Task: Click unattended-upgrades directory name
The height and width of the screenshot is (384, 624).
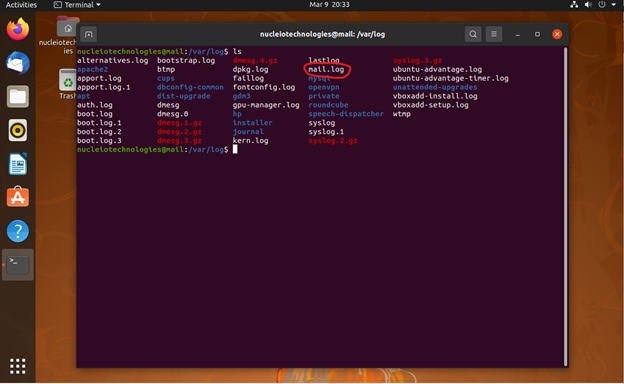Action: click(435, 87)
